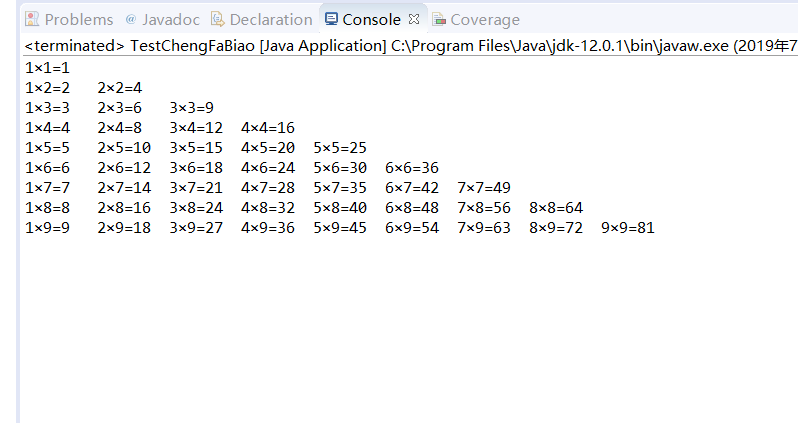Click the 4×4=16 output entry

(x=268, y=128)
